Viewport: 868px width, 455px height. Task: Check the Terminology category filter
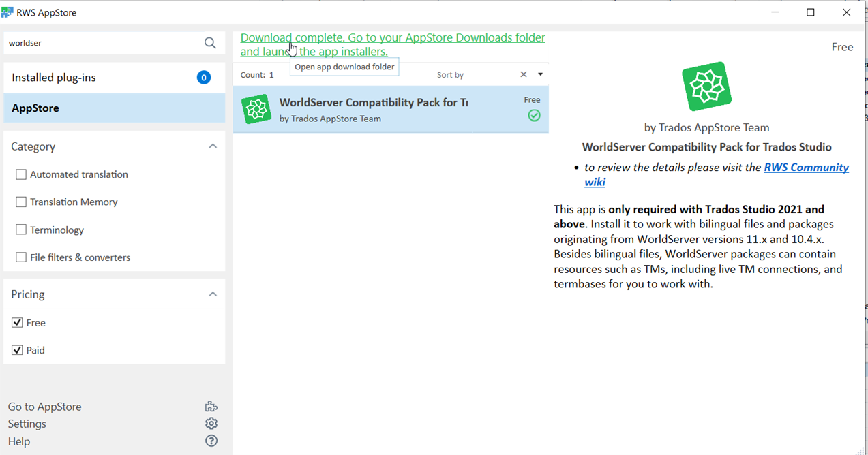(x=20, y=230)
